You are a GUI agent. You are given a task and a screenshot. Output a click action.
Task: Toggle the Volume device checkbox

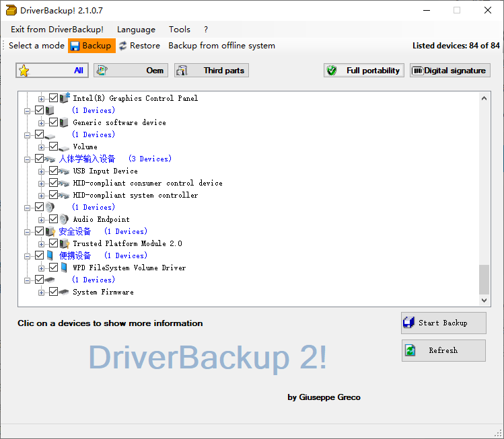point(53,146)
